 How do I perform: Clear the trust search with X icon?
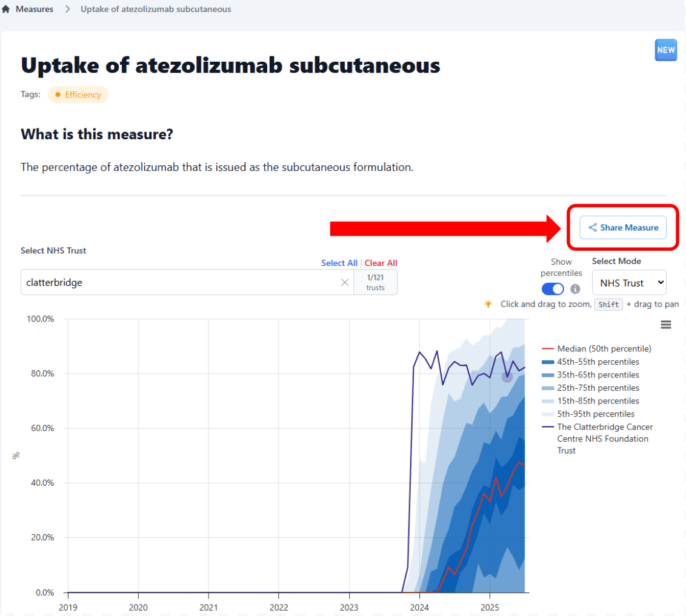[x=345, y=282]
